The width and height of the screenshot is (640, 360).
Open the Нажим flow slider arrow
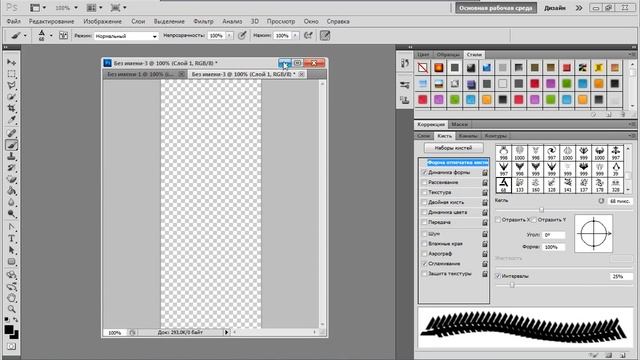click(296, 36)
